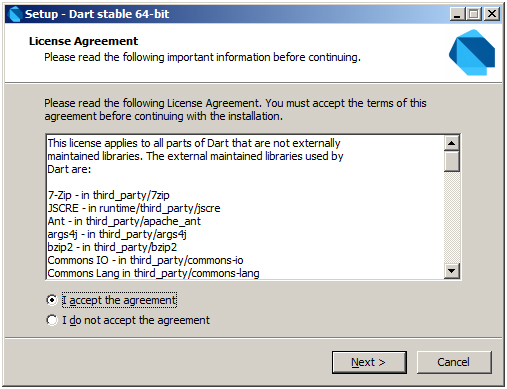Click the large Dart logo in the header

472,52
